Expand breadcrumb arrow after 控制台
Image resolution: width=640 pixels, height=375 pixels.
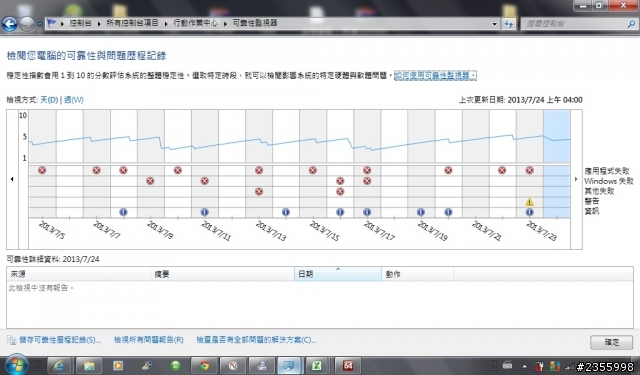click(99, 24)
